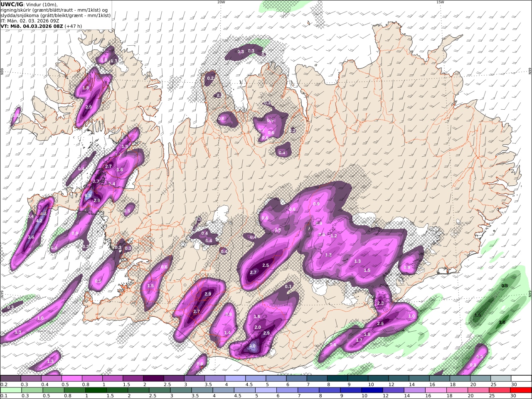The height and width of the screenshot is (399, 532).
Task: Click the 6.5 precipitation value on the map
Action: pyautogui.click(x=88, y=196)
